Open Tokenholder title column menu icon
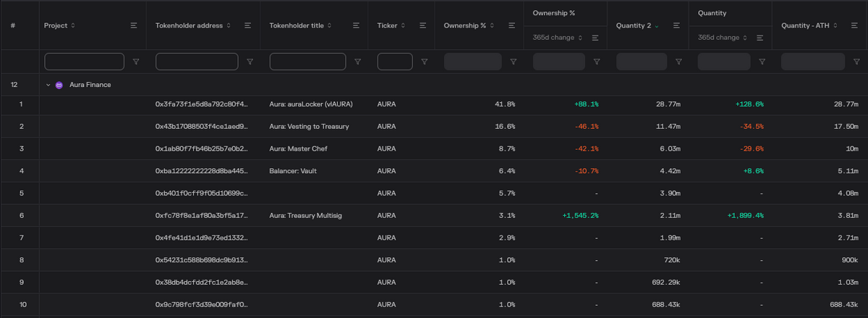868x318 pixels. coord(356,25)
